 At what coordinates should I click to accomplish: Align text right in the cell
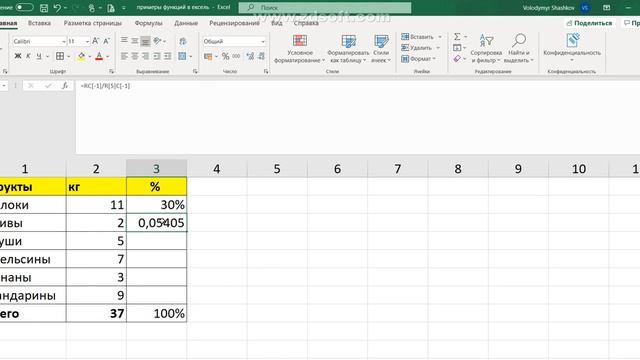click(x=145, y=56)
